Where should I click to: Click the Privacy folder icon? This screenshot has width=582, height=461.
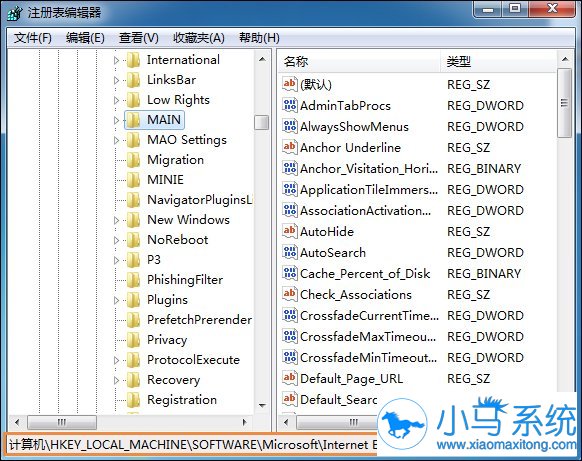pos(133,340)
